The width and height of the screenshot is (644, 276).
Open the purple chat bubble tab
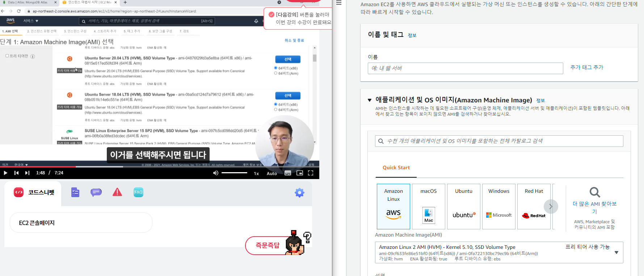pyautogui.click(x=96, y=192)
